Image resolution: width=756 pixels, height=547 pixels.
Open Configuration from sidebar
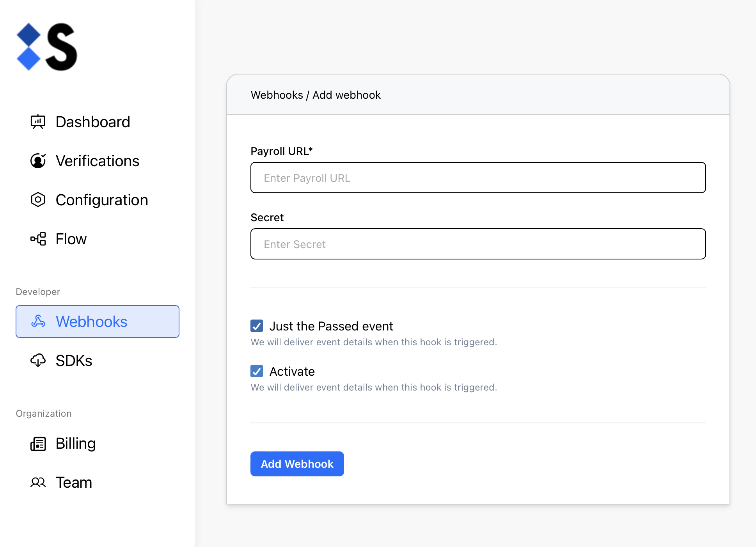(102, 200)
